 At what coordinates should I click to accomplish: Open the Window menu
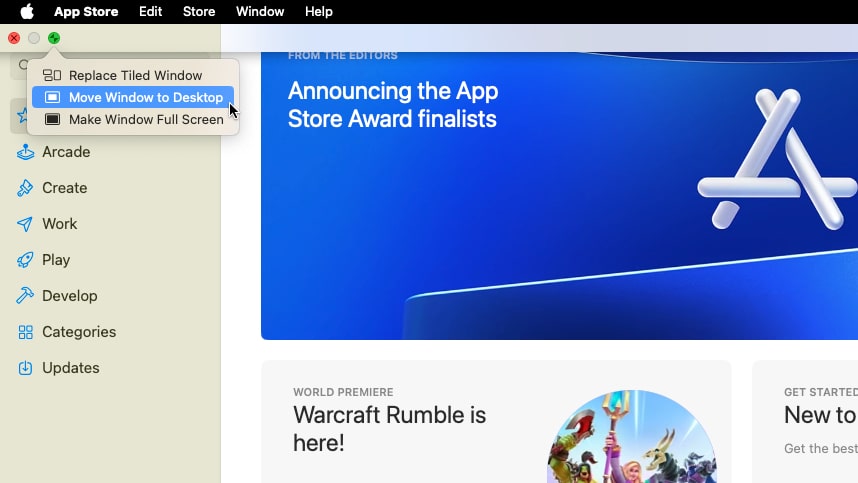click(260, 11)
